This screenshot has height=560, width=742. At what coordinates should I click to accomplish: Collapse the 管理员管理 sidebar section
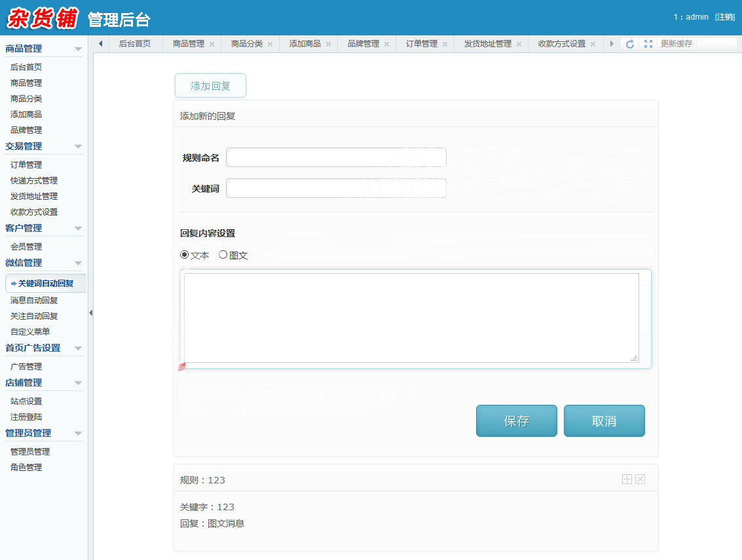tap(78, 434)
